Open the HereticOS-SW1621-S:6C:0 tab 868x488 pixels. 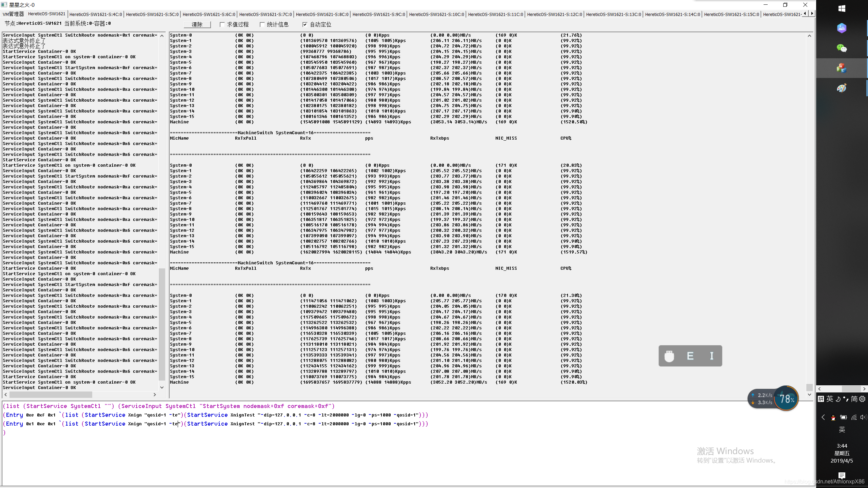tap(209, 14)
